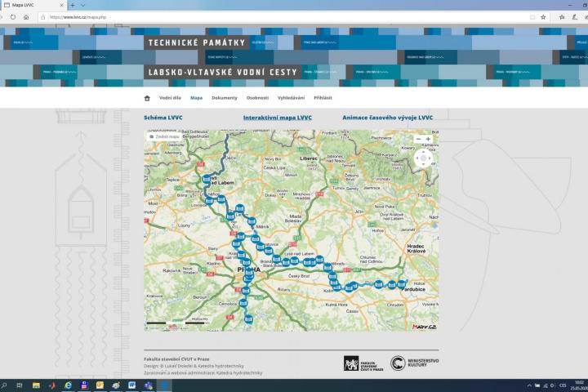The image size is (588, 392).
Task: Click the waterway marker near Pardubice
Action: click(402, 284)
